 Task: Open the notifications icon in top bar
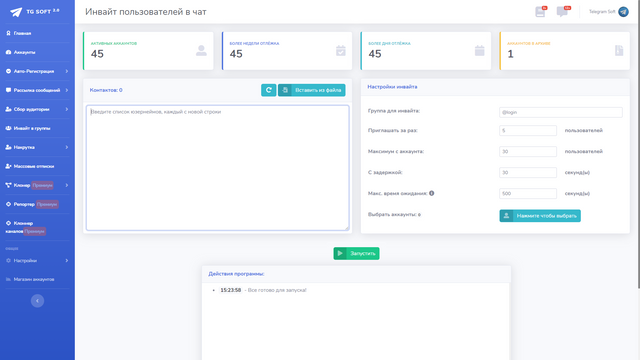tap(540, 11)
